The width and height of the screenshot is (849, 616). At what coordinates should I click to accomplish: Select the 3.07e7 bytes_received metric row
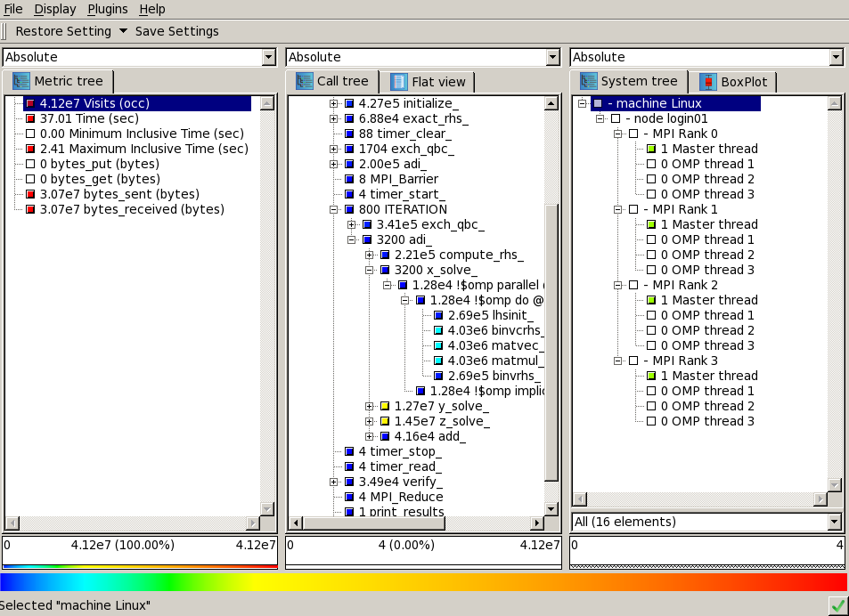pos(132,209)
